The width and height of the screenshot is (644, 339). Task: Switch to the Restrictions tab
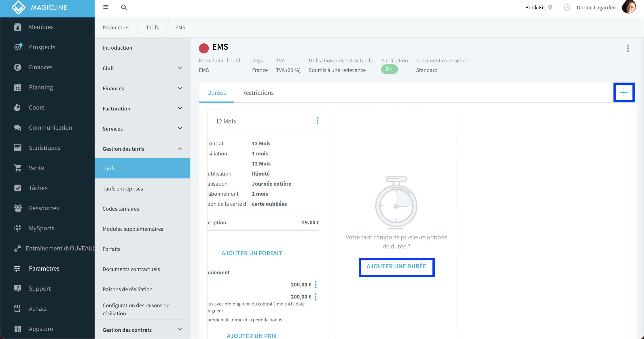coord(258,93)
